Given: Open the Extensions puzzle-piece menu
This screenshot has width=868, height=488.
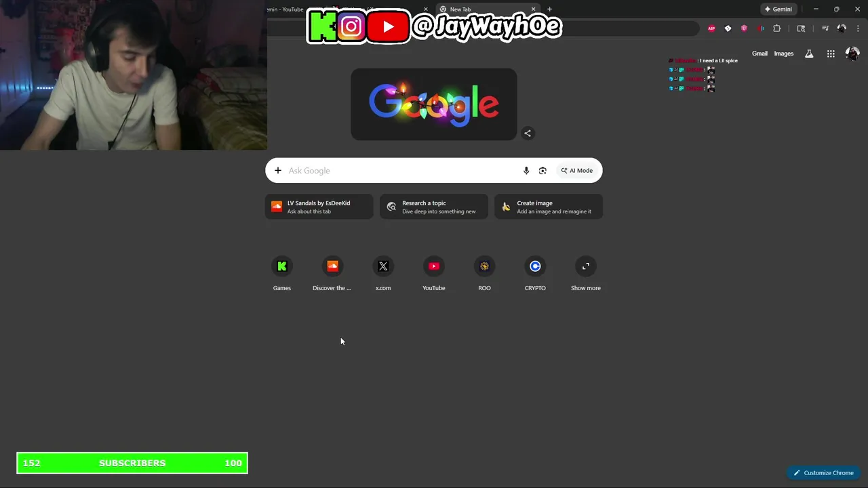Looking at the screenshot, I should [777, 28].
